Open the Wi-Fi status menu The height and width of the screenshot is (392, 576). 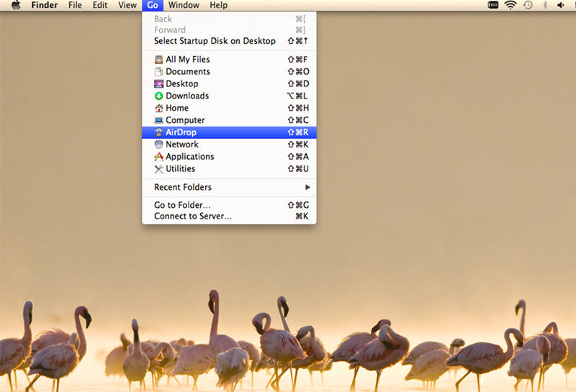pyautogui.click(x=510, y=5)
